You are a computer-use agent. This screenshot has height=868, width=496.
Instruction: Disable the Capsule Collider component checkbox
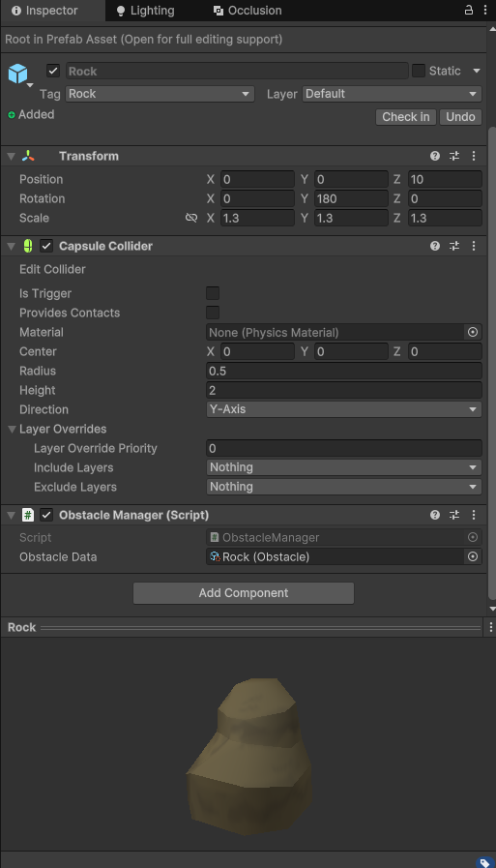tap(46, 246)
